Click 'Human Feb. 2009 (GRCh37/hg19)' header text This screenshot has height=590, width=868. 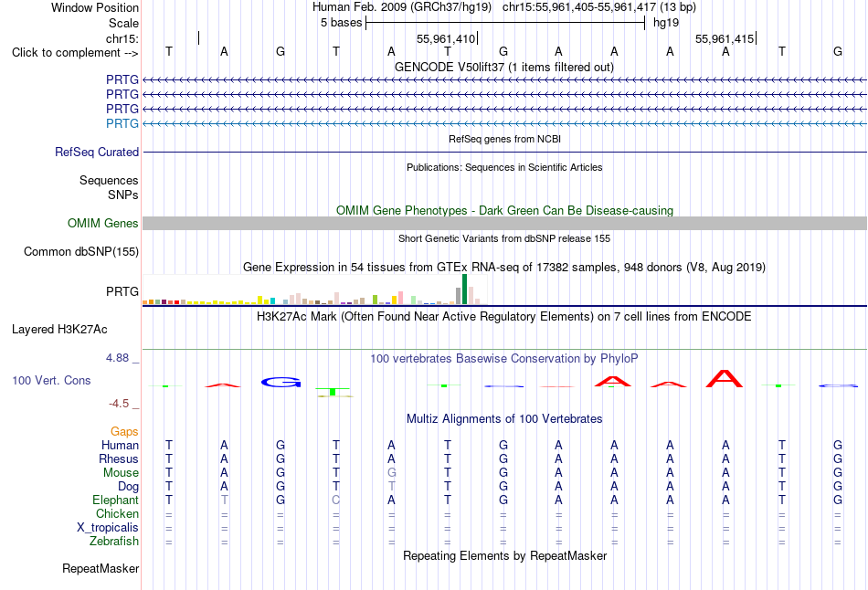coord(402,7)
